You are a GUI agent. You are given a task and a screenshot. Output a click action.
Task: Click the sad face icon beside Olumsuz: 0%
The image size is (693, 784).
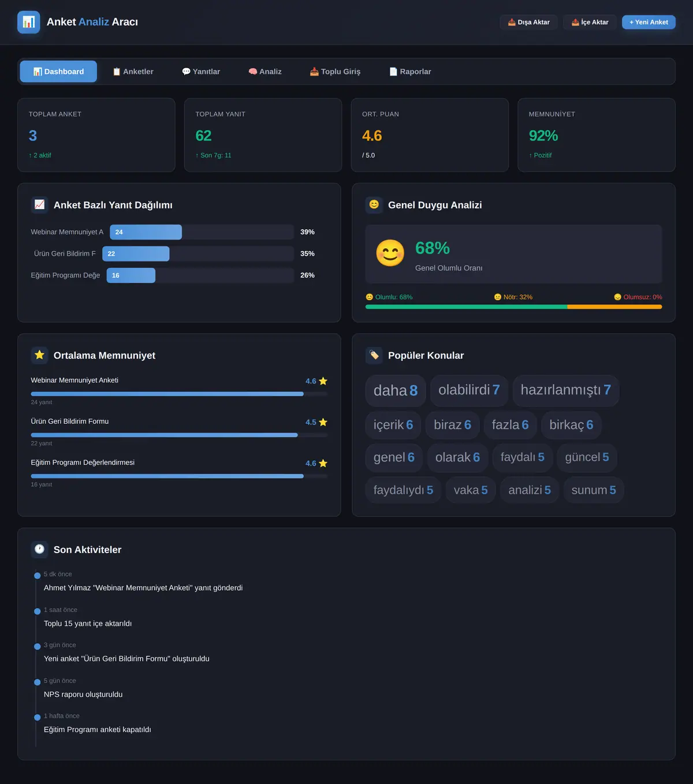click(x=617, y=297)
